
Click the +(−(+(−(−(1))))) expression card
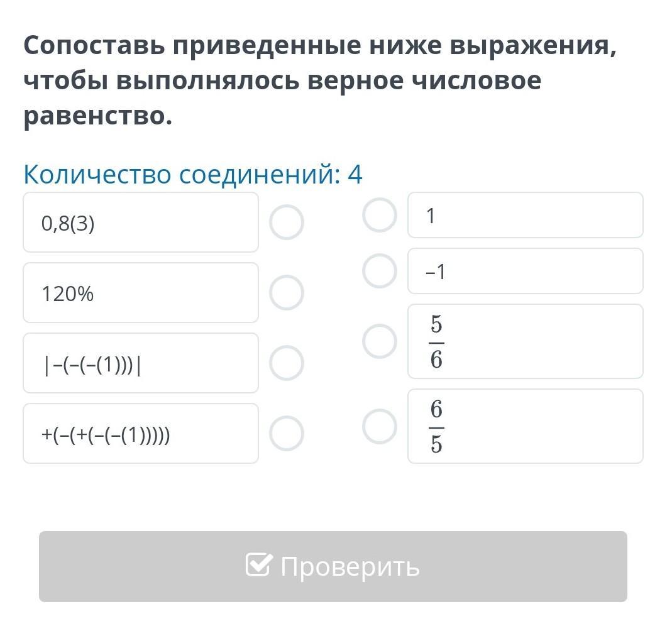(x=141, y=434)
